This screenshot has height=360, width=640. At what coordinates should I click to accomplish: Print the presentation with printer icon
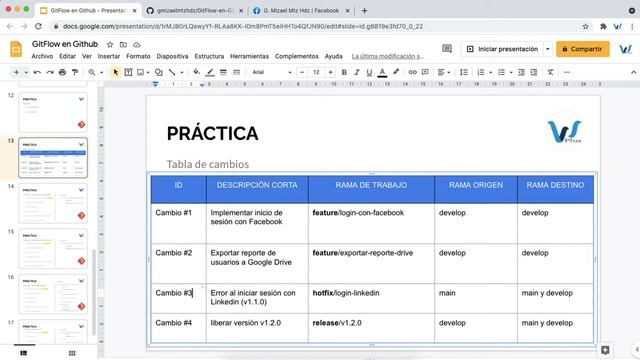62,72
